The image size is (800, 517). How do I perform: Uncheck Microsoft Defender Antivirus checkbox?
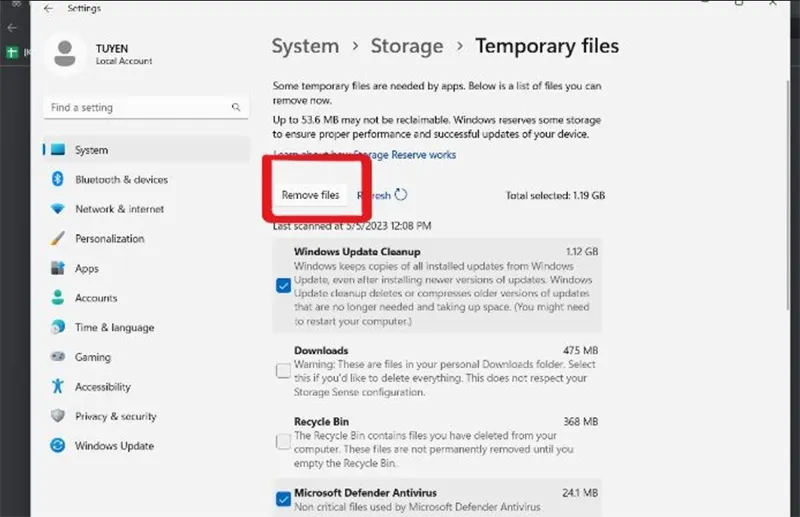283,499
